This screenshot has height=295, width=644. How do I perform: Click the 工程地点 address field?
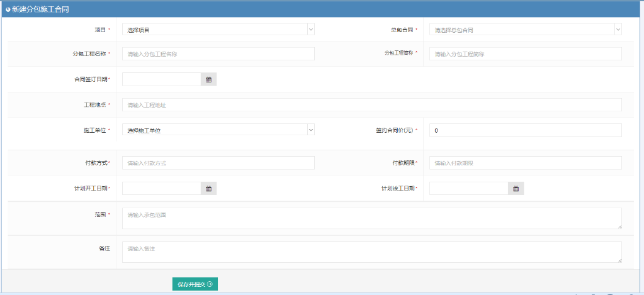371,105
